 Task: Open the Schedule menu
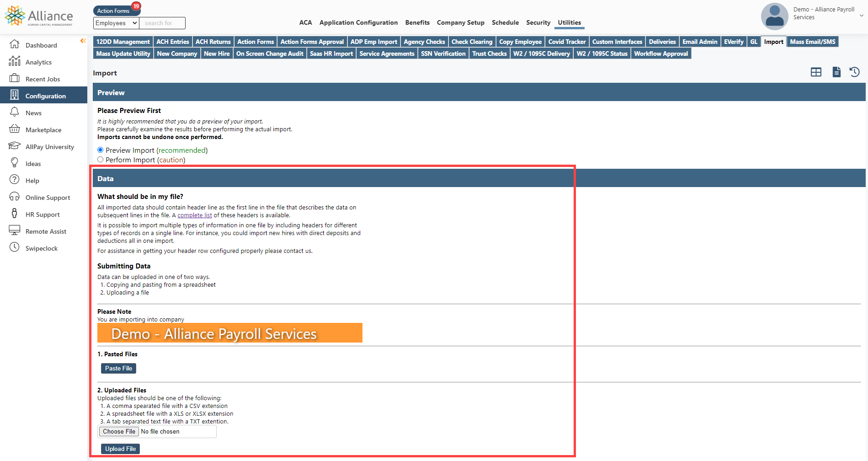click(x=506, y=22)
